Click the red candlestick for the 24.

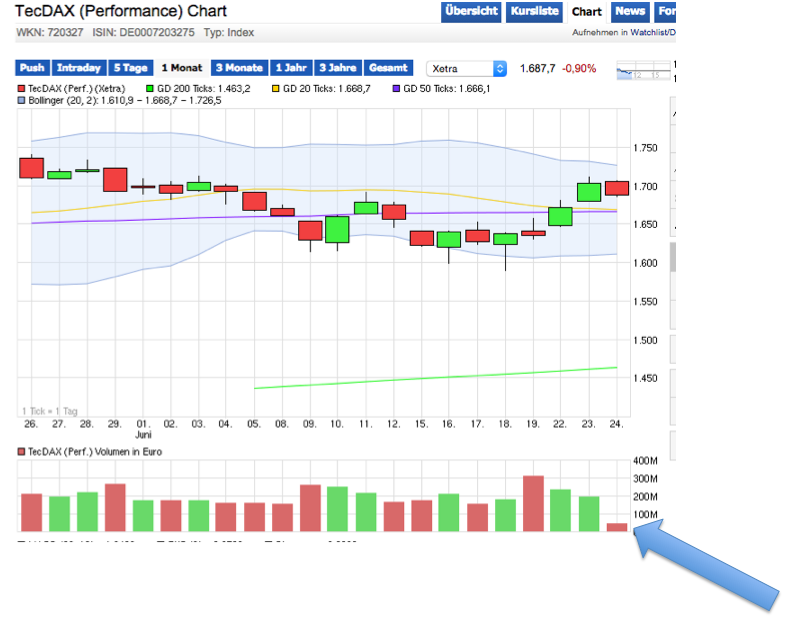point(617,188)
